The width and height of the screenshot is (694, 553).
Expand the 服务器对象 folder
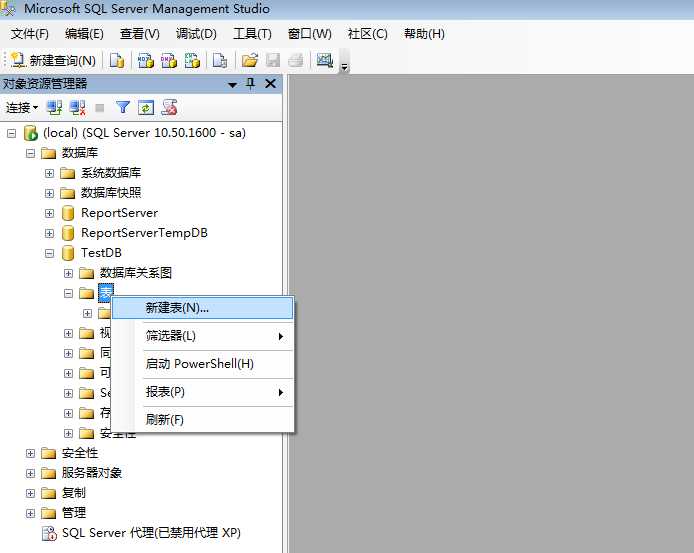click(x=31, y=473)
